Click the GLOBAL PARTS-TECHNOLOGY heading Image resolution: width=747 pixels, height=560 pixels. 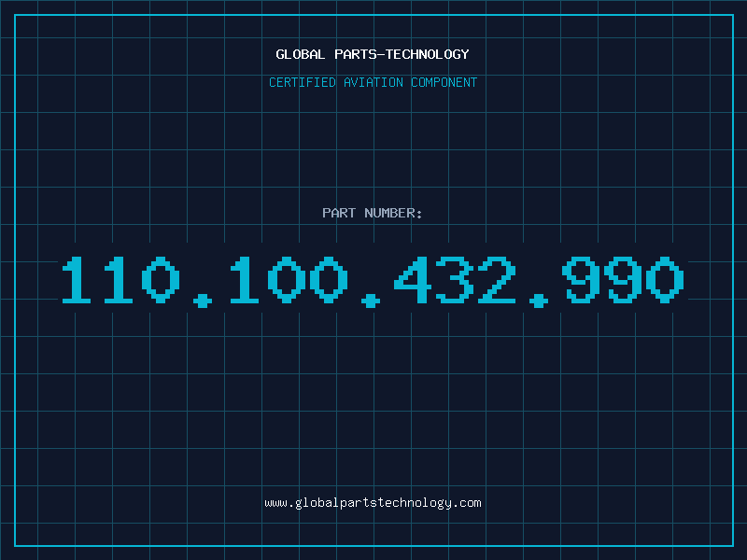point(373,54)
